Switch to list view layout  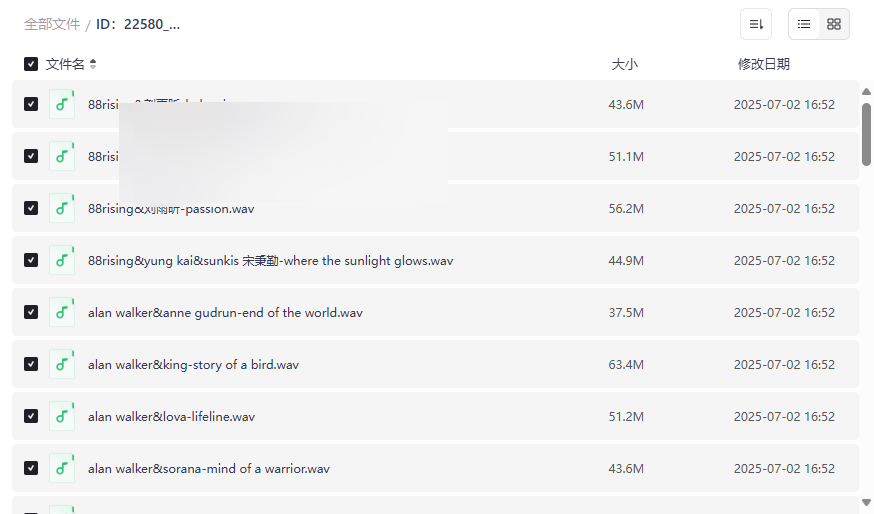(804, 24)
